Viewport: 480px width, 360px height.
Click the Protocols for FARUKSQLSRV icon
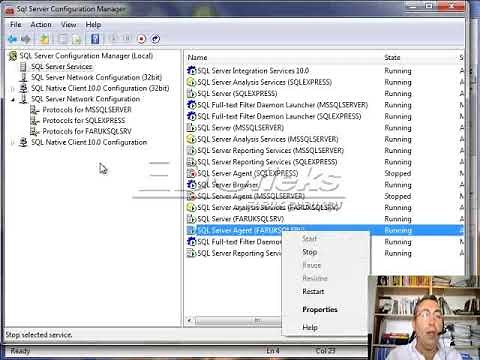[34, 131]
